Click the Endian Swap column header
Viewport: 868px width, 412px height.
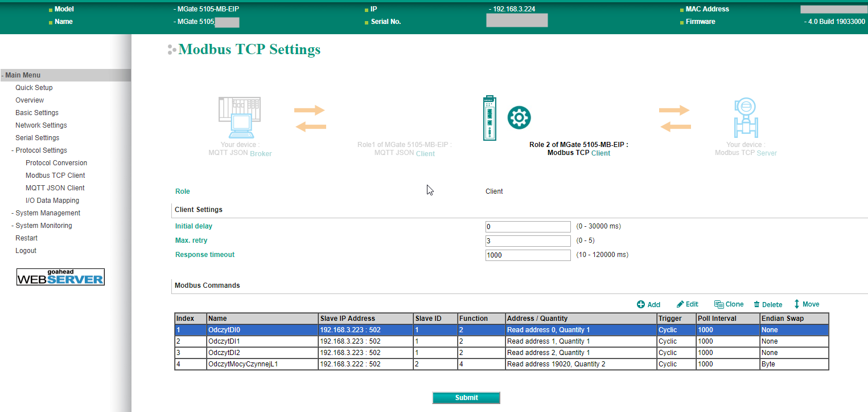tap(794, 319)
